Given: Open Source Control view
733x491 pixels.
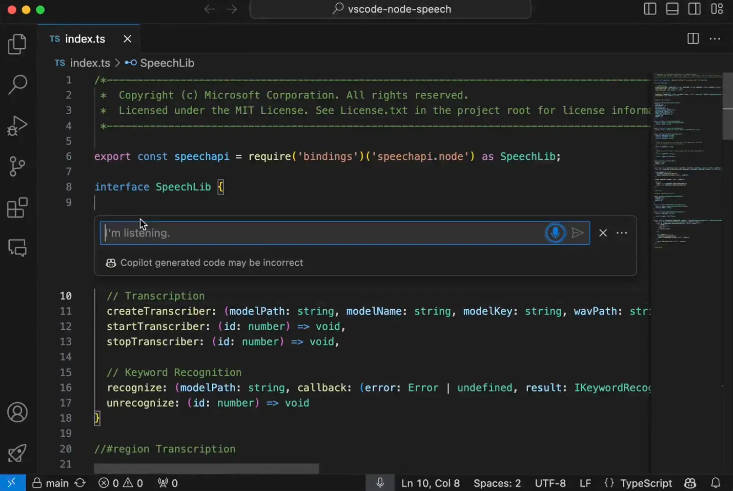Looking at the screenshot, I should tap(17, 166).
